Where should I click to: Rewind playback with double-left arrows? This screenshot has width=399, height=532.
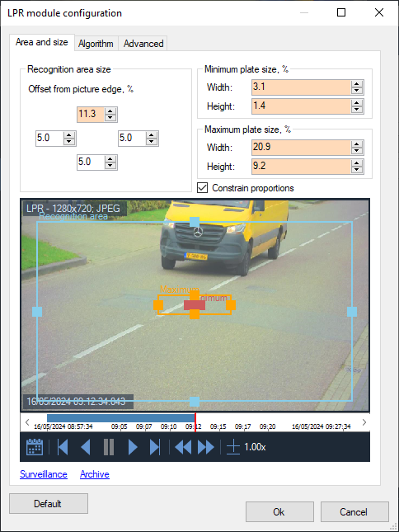(x=183, y=447)
